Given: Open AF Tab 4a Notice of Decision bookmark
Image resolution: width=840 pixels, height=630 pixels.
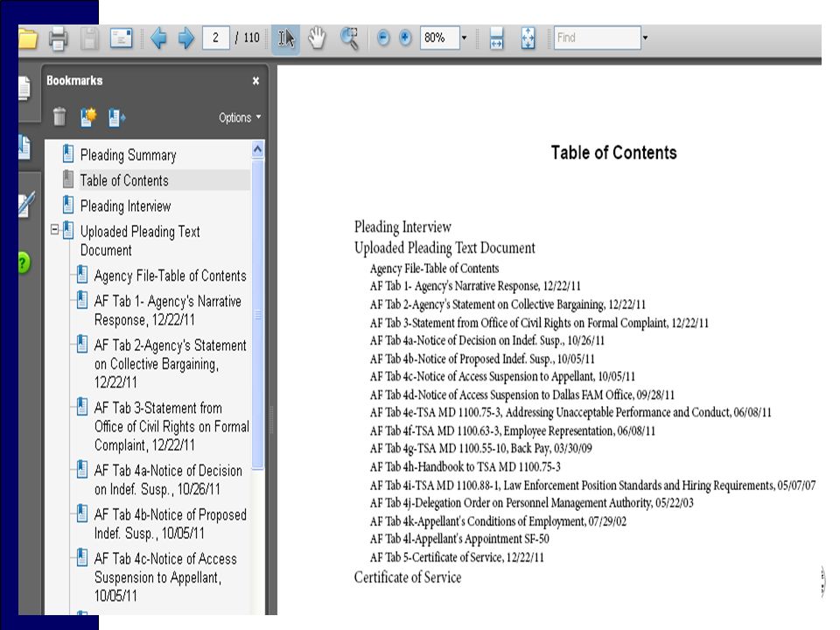Looking at the screenshot, I should 168,480.
